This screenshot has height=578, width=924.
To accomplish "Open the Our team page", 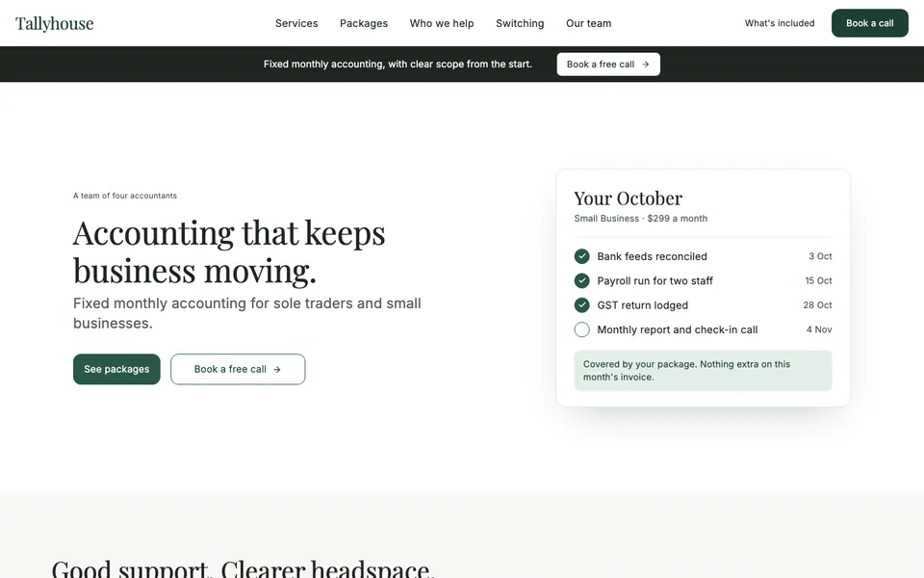I will (589, 23).
